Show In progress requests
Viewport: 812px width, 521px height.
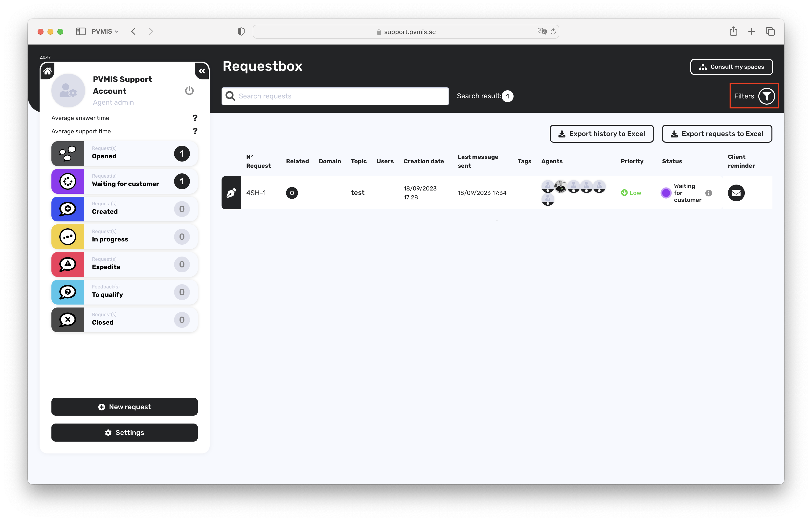click(124, 237)
